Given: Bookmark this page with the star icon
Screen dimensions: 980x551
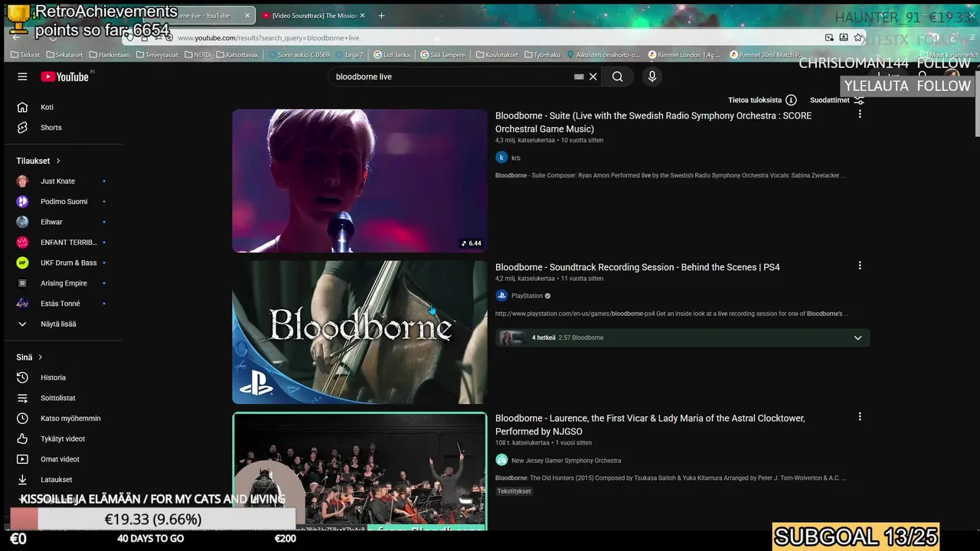Looking at the screenshot, I should pyautogui.click(x=858, y=37).
